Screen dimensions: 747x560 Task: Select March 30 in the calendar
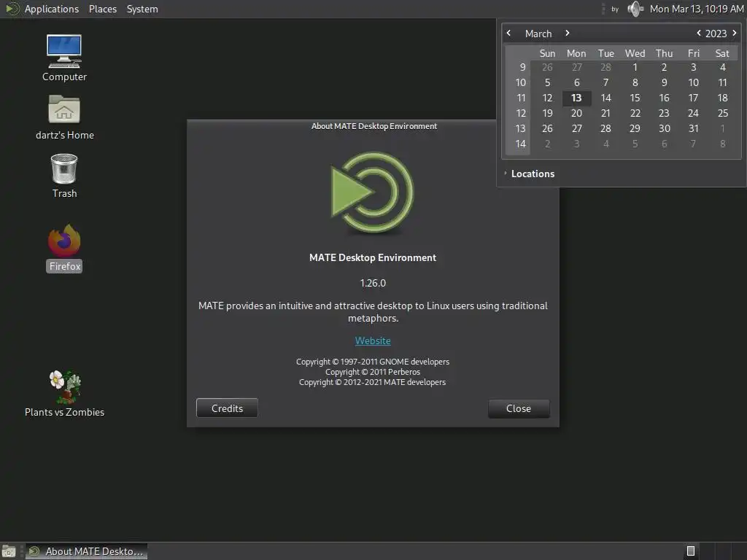664,128
